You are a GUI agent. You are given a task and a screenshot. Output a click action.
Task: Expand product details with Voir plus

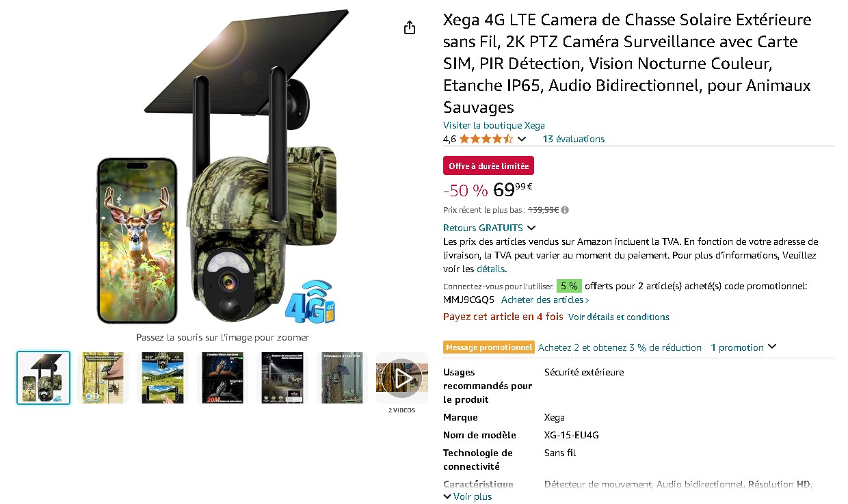468,496
